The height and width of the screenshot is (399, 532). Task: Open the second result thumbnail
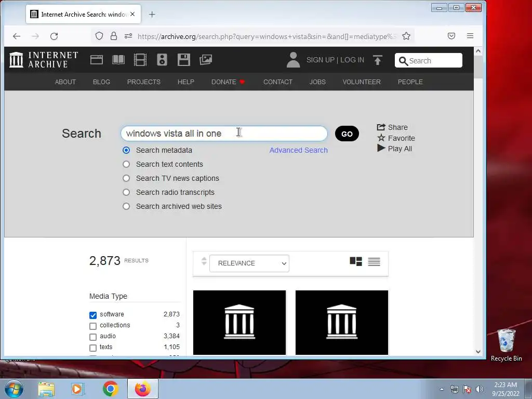[x=342, y=322]
